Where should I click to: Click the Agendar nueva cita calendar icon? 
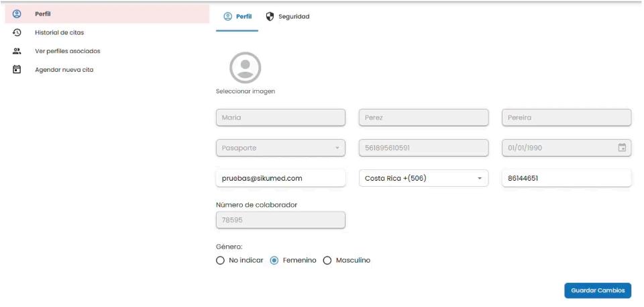pyautogui.click(x=16, y=70)
